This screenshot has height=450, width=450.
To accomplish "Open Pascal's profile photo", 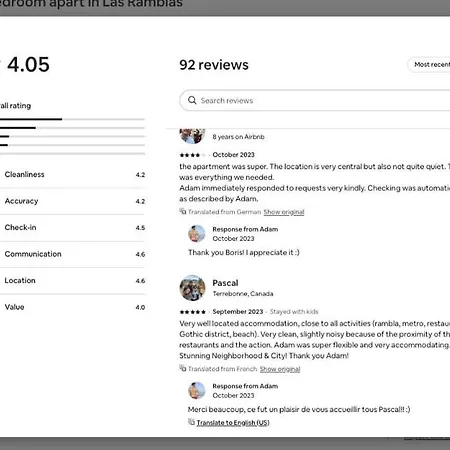I will (x=192, y=288).
